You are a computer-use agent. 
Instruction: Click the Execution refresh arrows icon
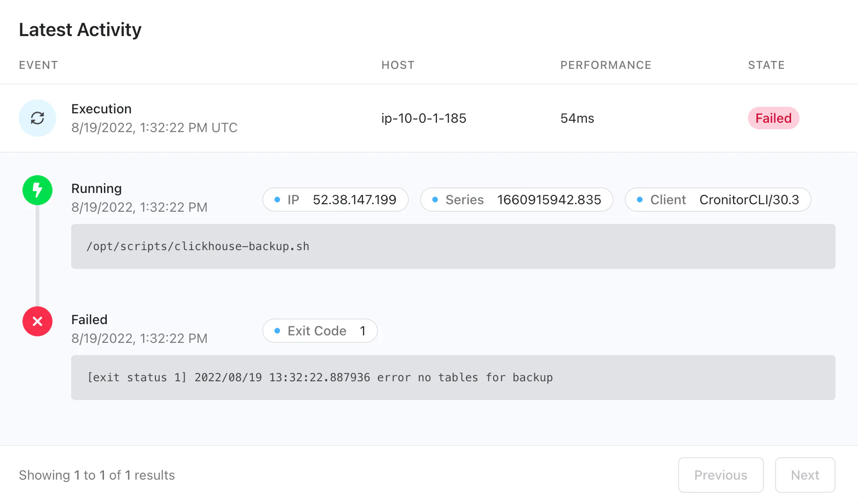(x=37, y=118)
